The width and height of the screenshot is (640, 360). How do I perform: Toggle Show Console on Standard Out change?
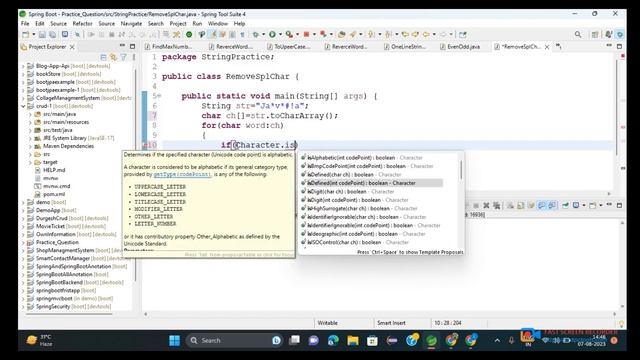coord(542,205)
